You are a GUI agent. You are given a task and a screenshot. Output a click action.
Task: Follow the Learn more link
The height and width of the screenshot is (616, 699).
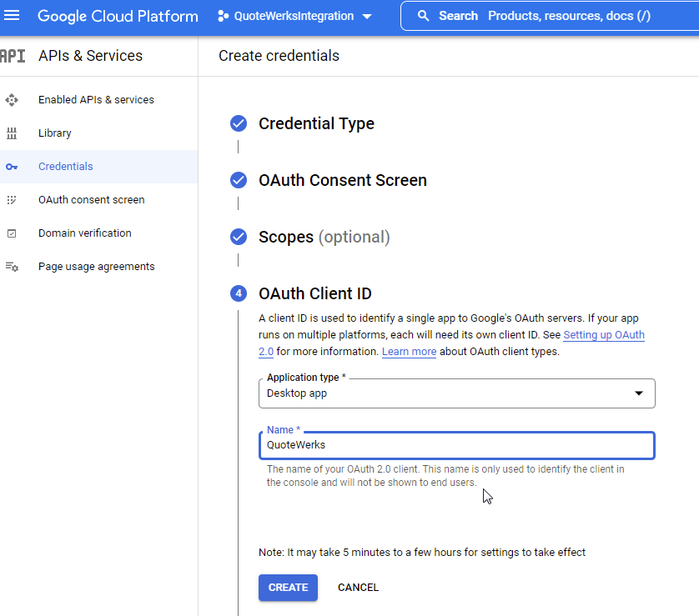tap(409, 352)
